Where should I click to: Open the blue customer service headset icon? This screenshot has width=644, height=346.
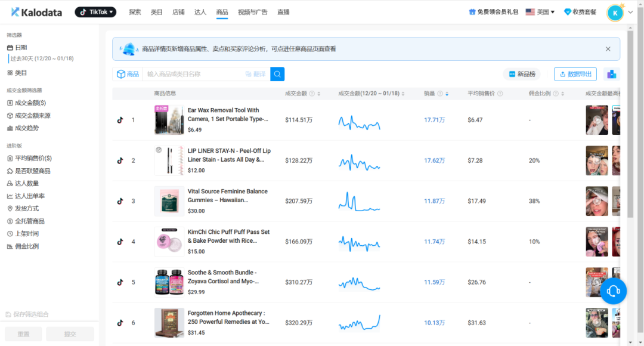[x=613, y=291]
